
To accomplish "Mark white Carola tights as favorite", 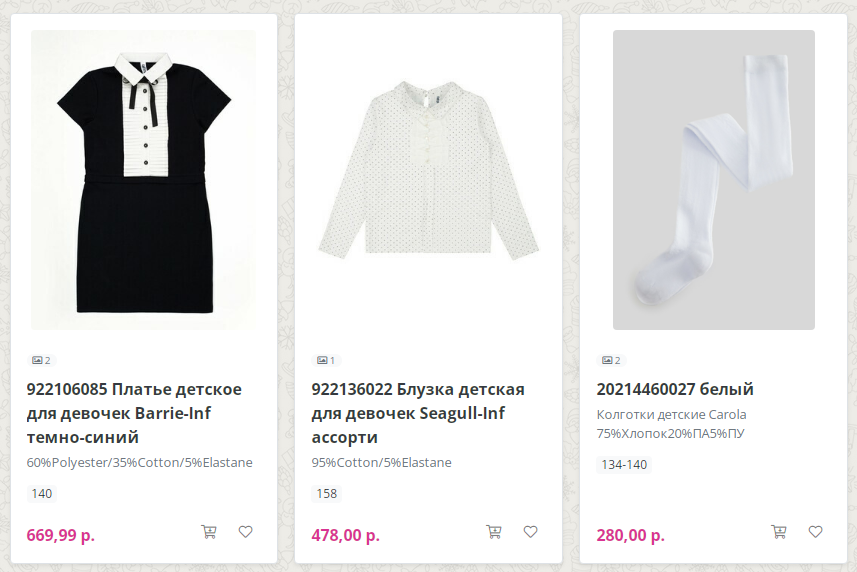I will (815, 532).
